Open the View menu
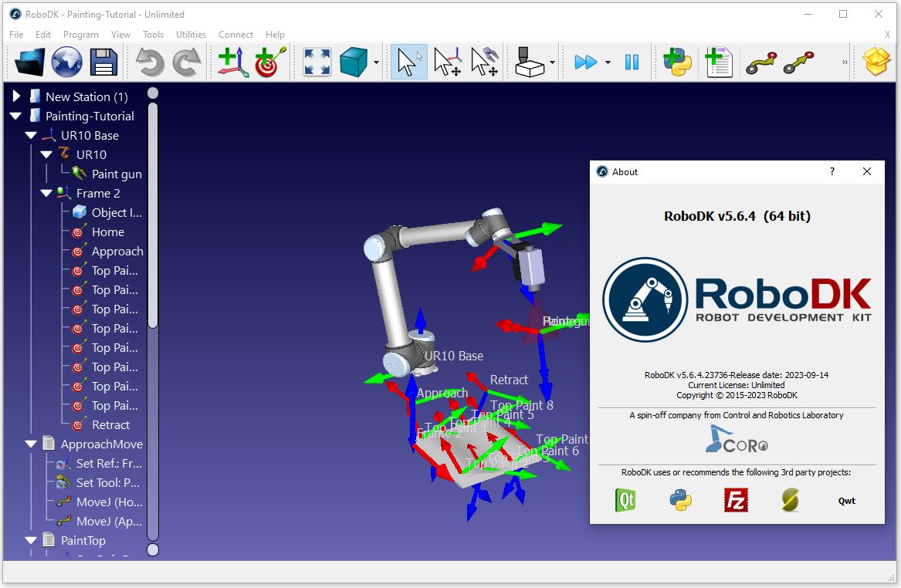 pyautogui.click(x=120, y=35)
